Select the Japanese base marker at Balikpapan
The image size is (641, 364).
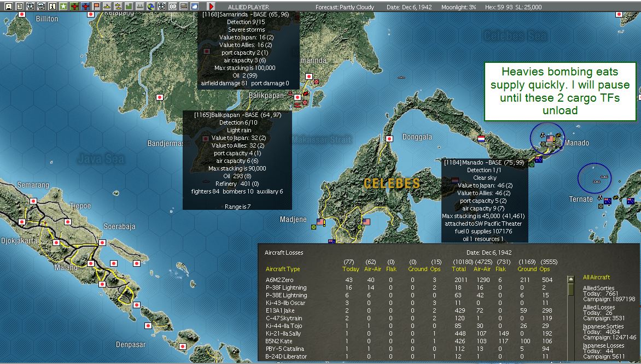point(298,97)
